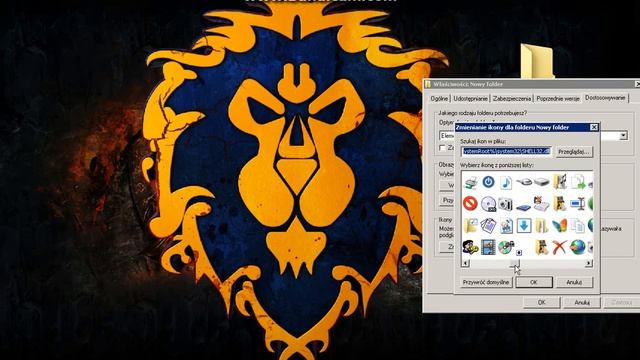640x360 pixels.
Task: Click Anuluj in the icon dialog
Action: (574, 282)
